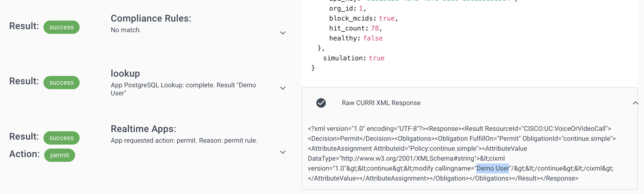Expand the Compliance Rules result row

pyautogui.click(x=283, y=33)
